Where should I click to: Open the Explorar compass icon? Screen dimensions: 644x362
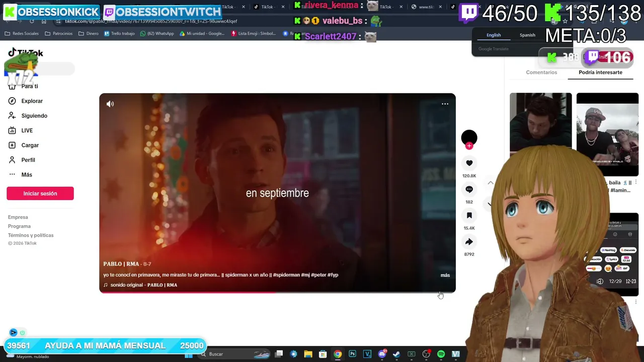pos(12,101)
